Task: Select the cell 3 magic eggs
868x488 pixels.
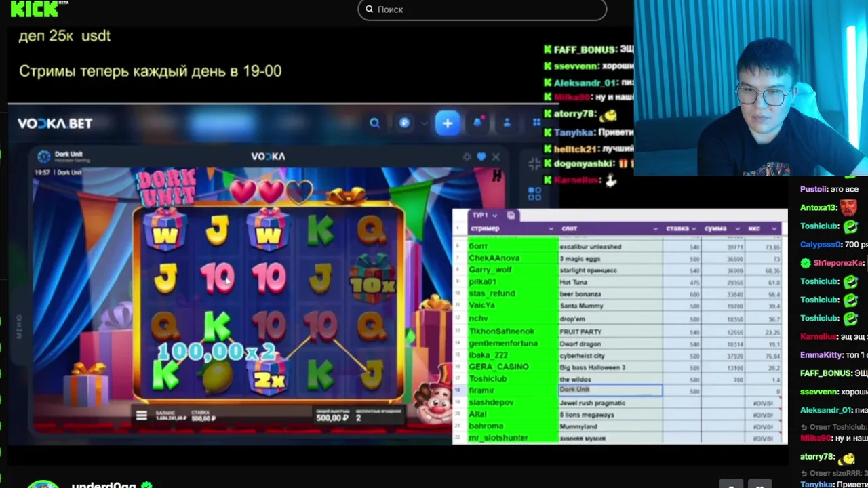Action: (610, 258)
